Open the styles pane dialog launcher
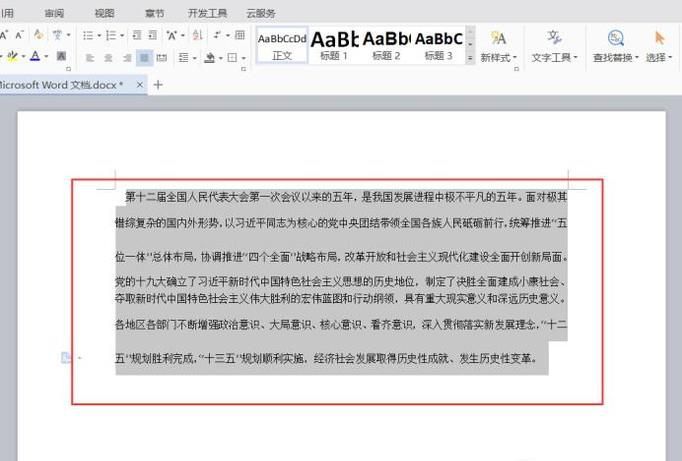 tap(516, 69)
